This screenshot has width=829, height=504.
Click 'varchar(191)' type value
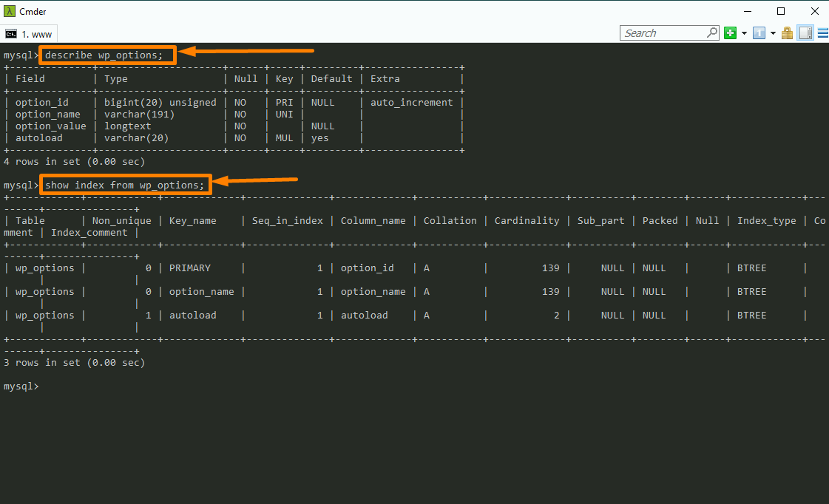pyautogui.click(x=139, y=114)
